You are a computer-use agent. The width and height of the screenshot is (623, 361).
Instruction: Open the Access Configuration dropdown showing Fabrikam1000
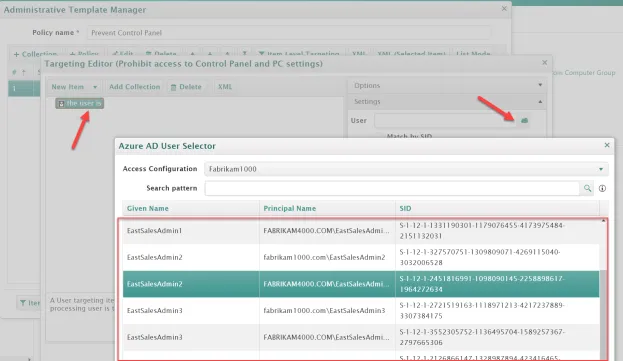tap(406, 169)
